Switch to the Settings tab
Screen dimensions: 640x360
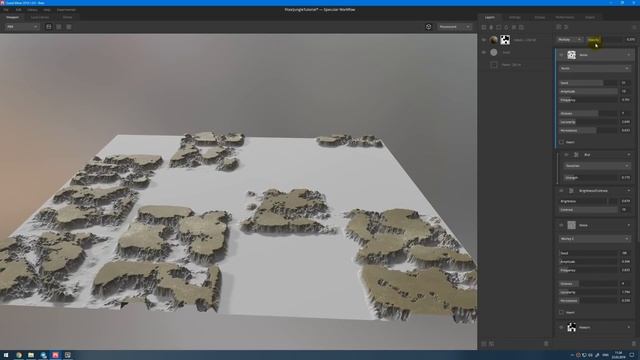click(514, 17)
